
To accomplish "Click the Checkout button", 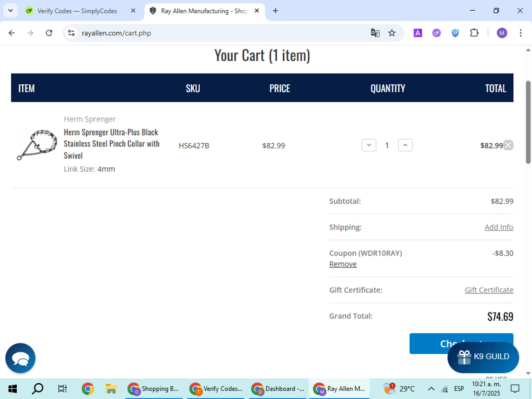I will pyautogui.click(x=461, y=343).
